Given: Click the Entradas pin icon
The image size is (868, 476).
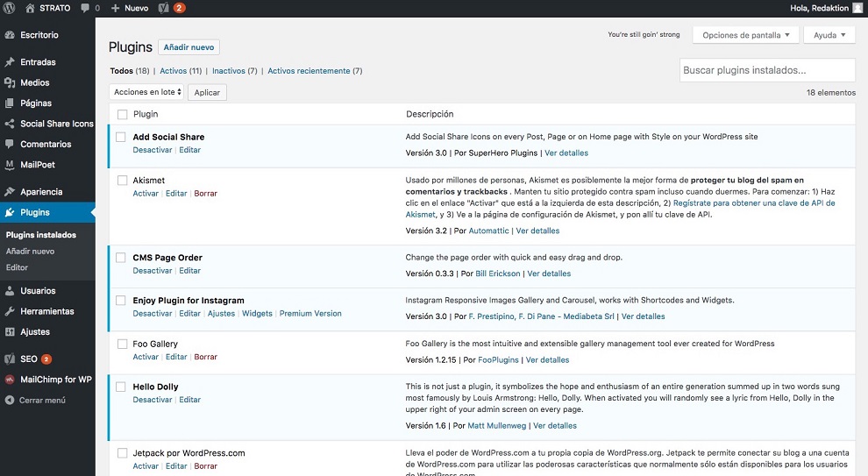Looking at the screenshot, I should click(x=10, y=62).
